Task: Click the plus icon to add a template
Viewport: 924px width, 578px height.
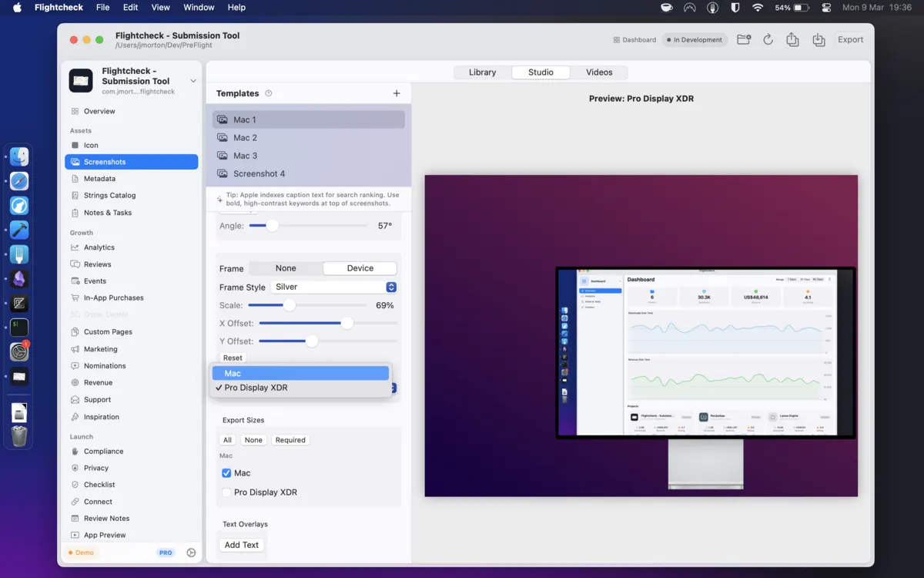Action: pyautogui.click(x=397, y=93)
